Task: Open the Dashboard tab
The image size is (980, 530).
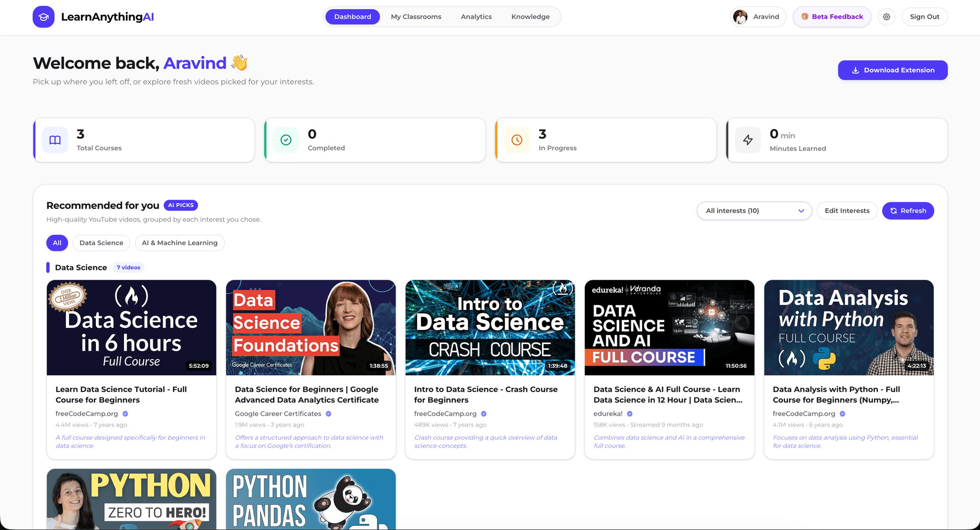Action: (x=353, y=17)
